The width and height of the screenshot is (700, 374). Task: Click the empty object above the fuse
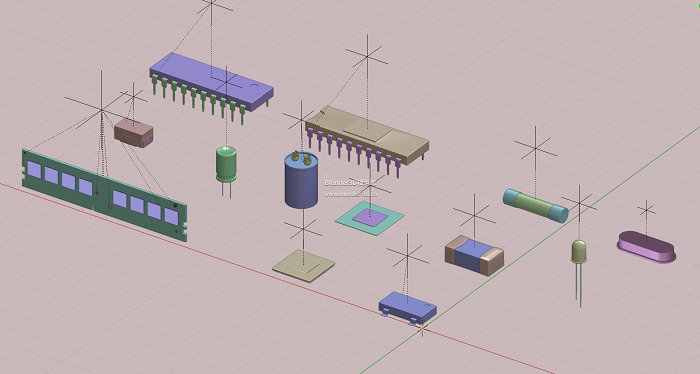[x=536, y=148]
